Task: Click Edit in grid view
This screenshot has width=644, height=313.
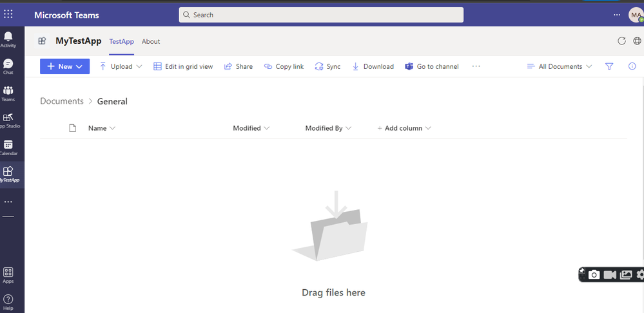Action: [x=183, y=66]
